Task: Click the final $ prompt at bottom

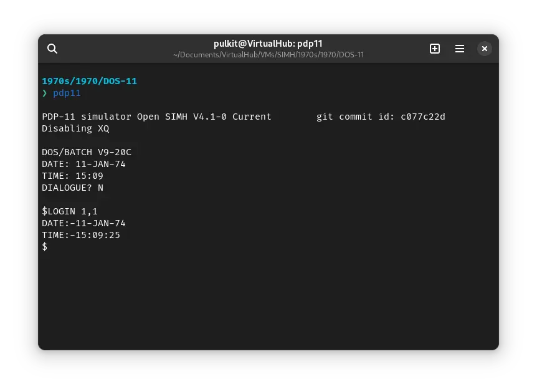Action: pyautogui.click(x=45, y=247)
